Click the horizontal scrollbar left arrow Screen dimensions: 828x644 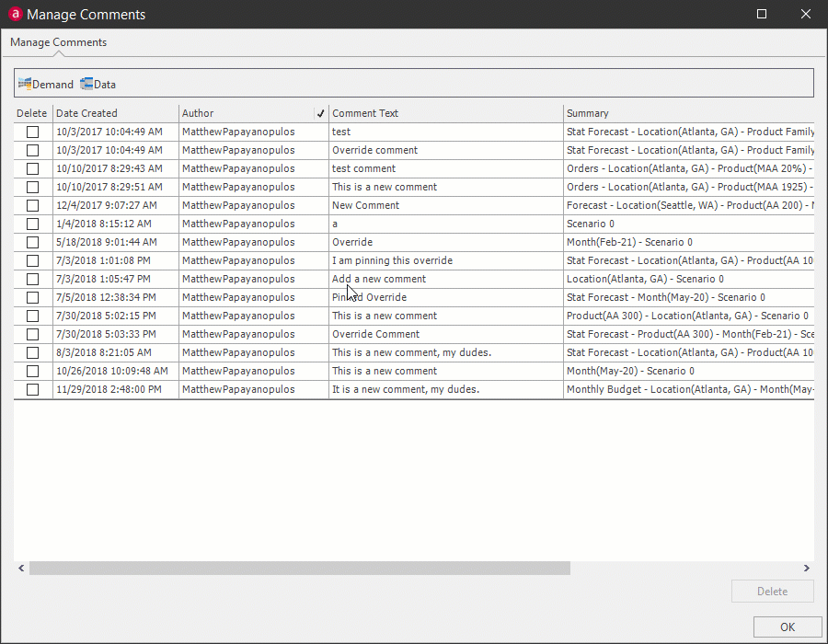pos(21,568)
